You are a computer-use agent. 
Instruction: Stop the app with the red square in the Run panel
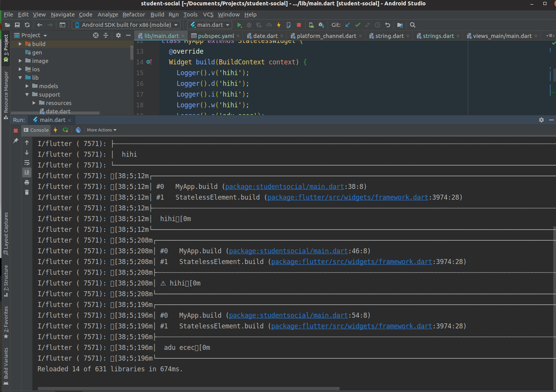[16, 130]
